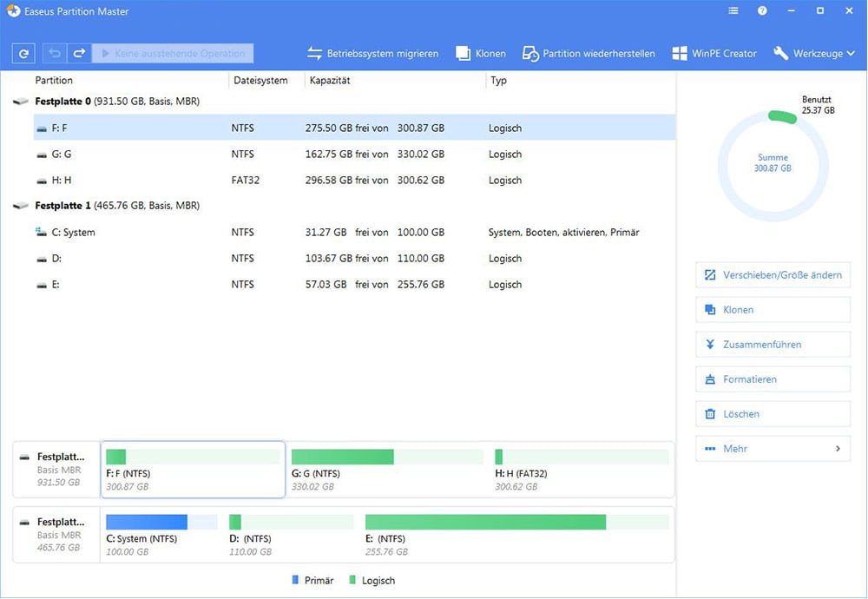The image size is (868, 599).
Task: Click the Festplatte 1 disk icon in list
Action: click(21, 206)
